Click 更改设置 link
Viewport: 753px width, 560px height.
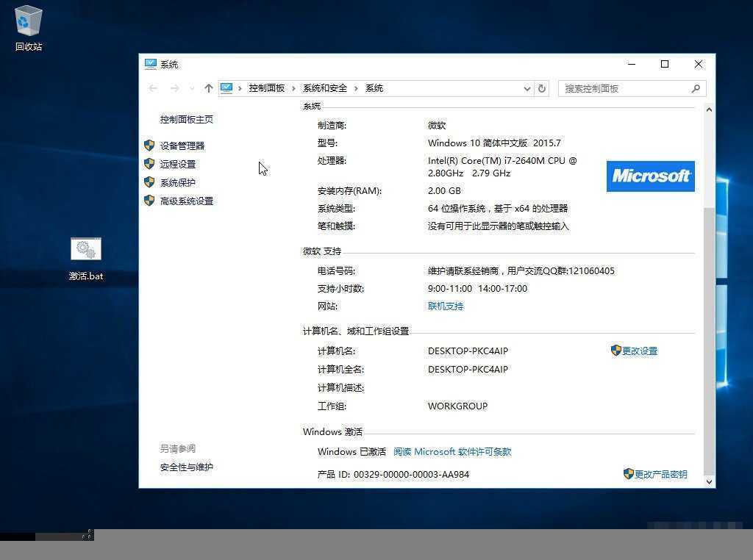point(640,351)
